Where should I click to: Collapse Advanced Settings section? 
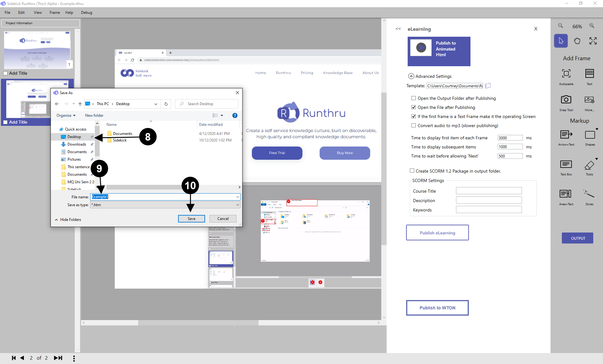411,76
